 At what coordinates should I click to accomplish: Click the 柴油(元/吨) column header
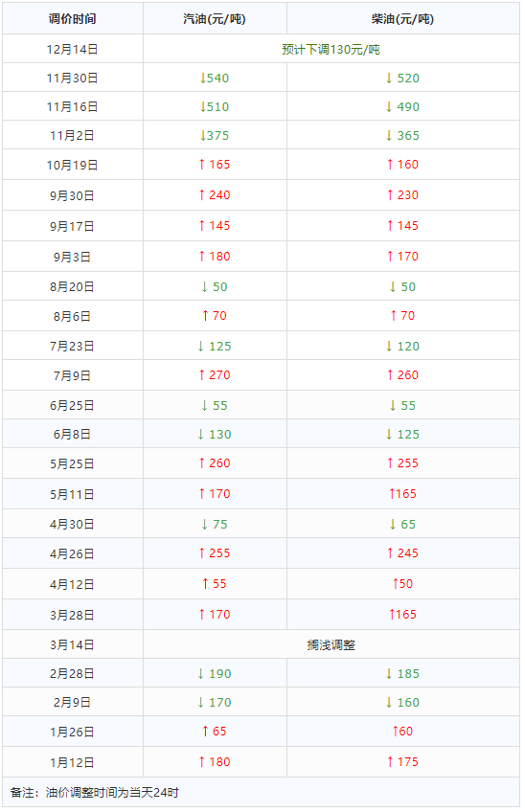(x=402, y=19)
